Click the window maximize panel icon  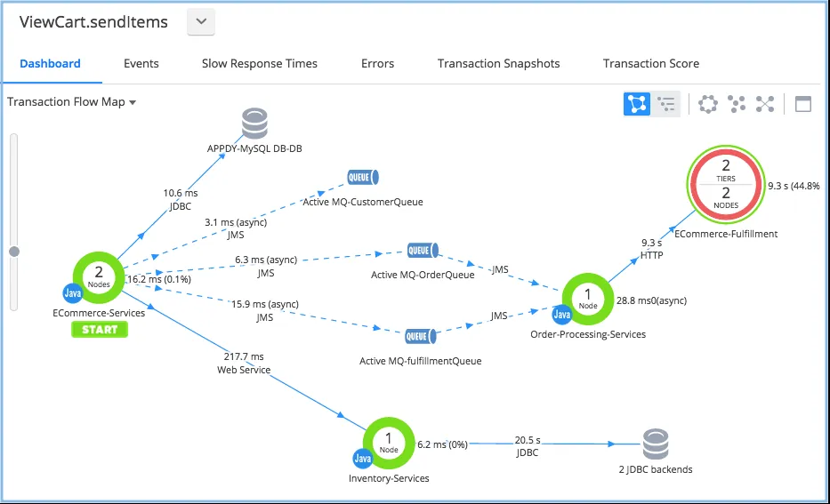tap(803, 104)
